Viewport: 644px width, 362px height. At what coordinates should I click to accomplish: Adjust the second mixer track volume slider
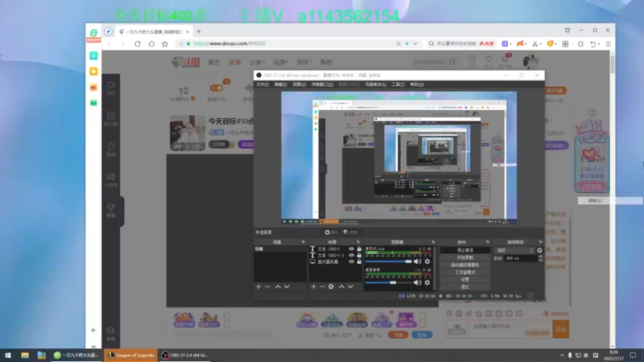pyautogui.click(x=388, y=282)
